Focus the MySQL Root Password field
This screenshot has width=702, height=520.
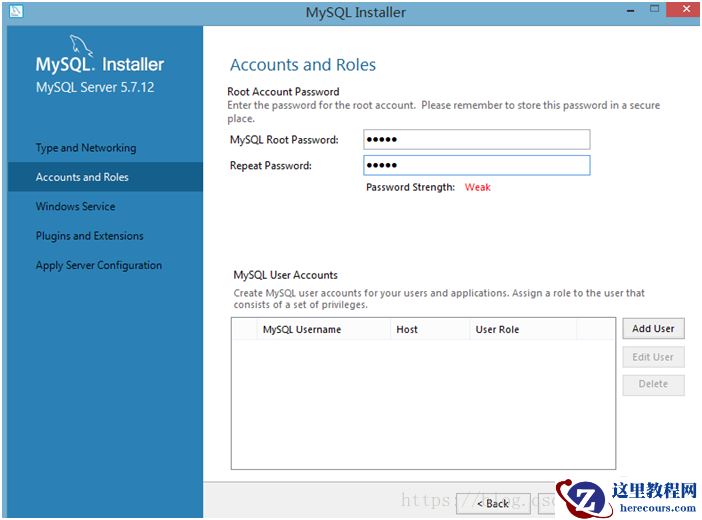(x=477, y=139)
